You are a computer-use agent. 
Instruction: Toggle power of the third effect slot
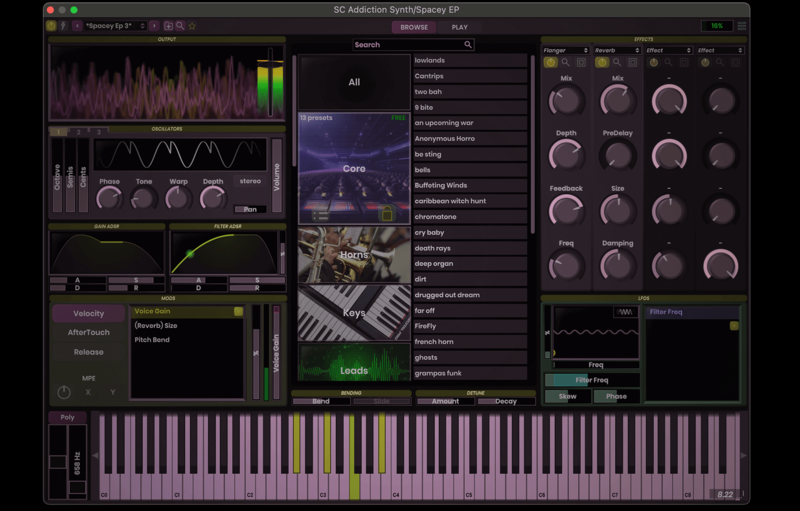coord(654,62)
